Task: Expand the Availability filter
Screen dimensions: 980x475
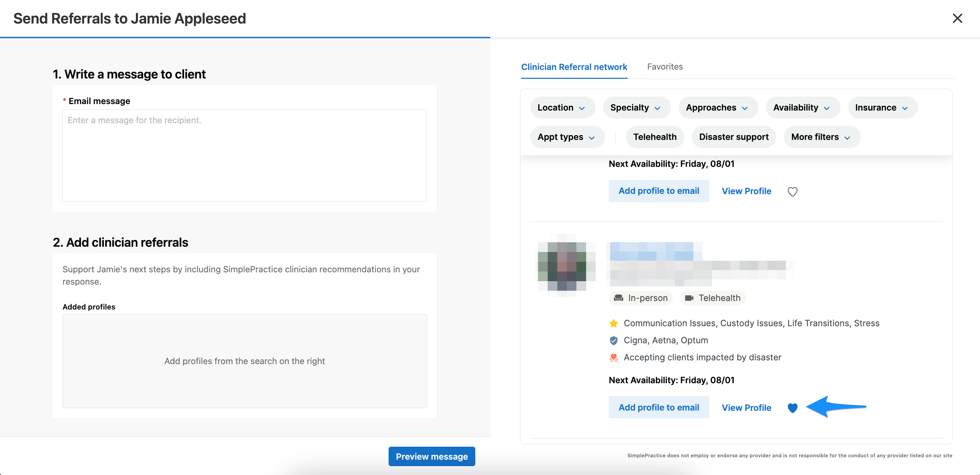Action: tap(803, 107)
